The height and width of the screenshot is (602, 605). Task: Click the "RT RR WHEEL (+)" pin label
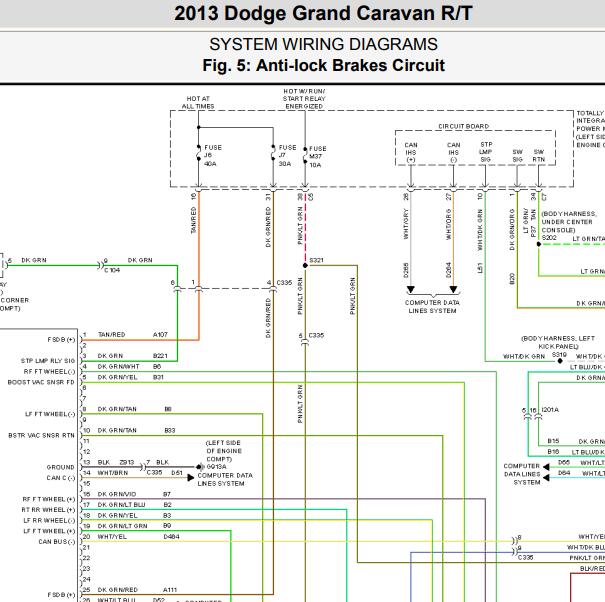[x=48, y=510]
